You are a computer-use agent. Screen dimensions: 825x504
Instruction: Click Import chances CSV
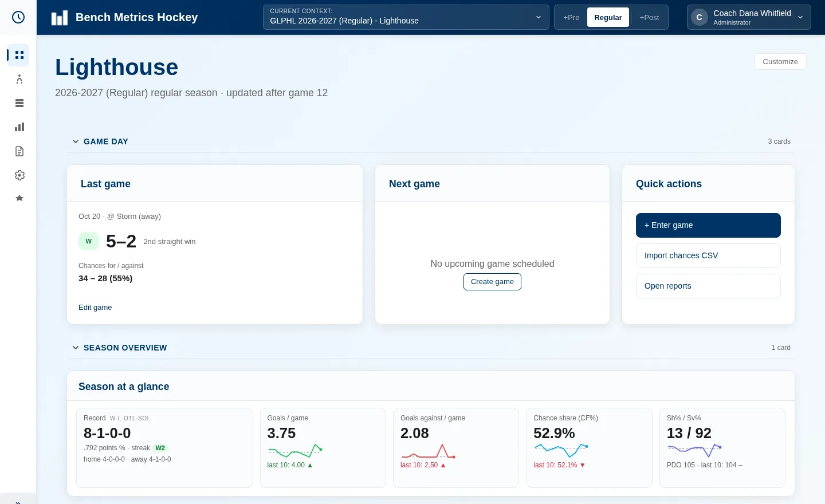708,255
